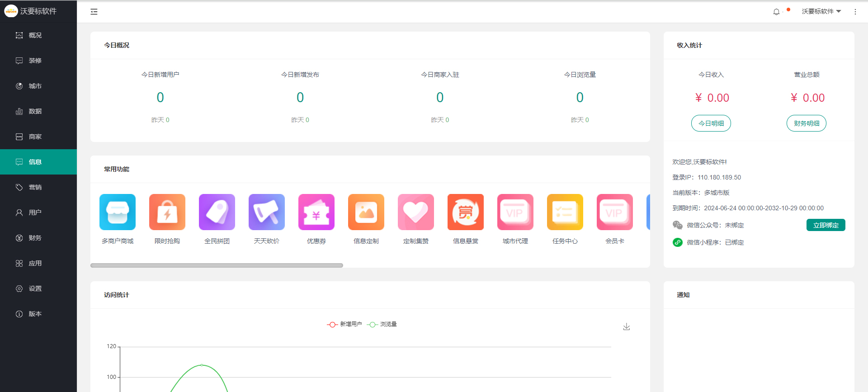Open 城市 city menu in sidebar
The height and width of the screenshot is (392, 868).
point(38,86)
